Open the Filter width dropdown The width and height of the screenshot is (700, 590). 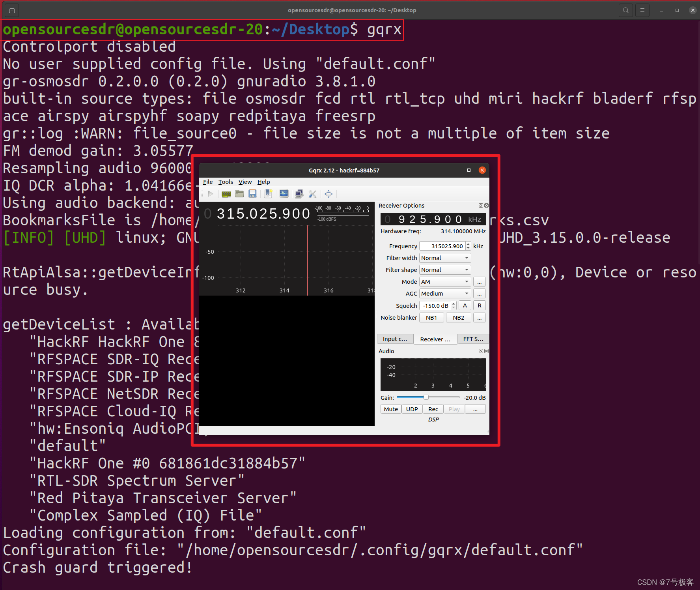tap(445, 258)
